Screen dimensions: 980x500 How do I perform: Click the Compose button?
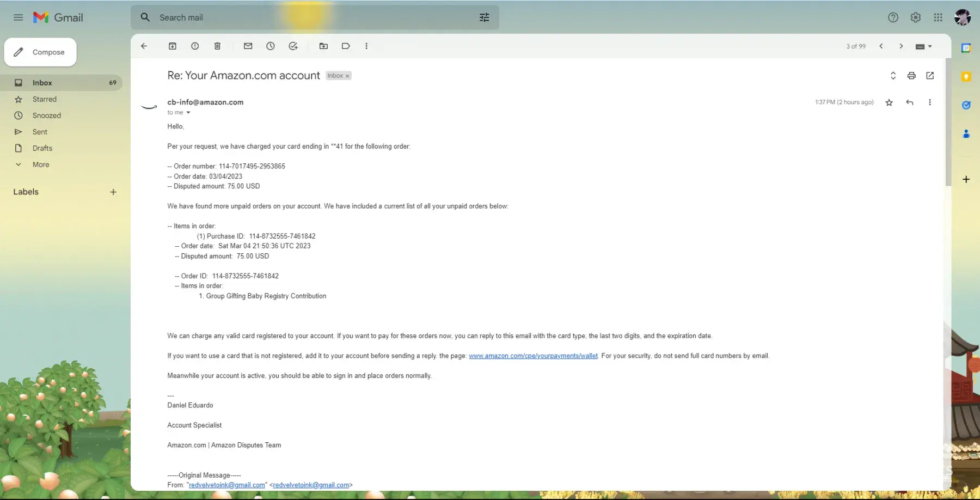[x=41, y=52]
